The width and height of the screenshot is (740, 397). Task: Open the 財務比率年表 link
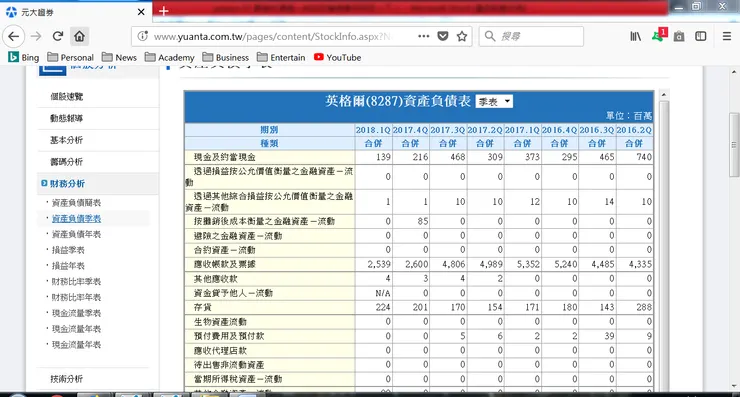coord(76,297)
